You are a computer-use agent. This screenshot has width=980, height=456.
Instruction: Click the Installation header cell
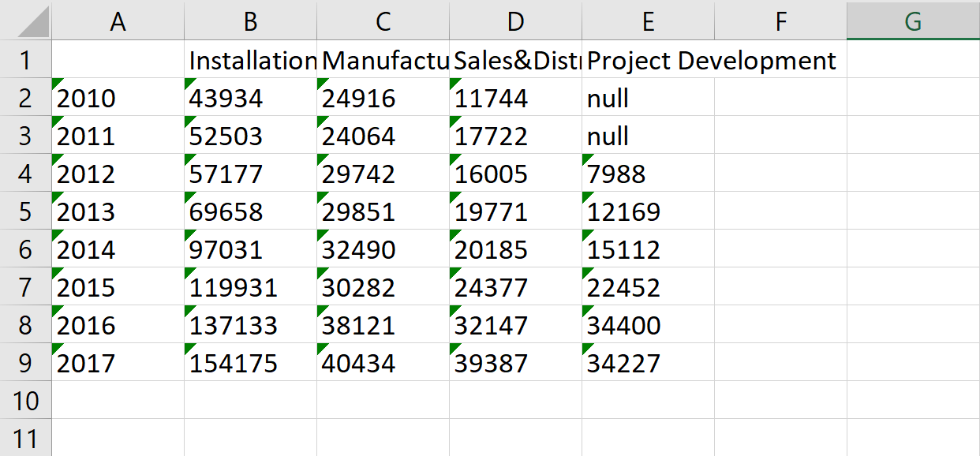[x=250, y=60]
